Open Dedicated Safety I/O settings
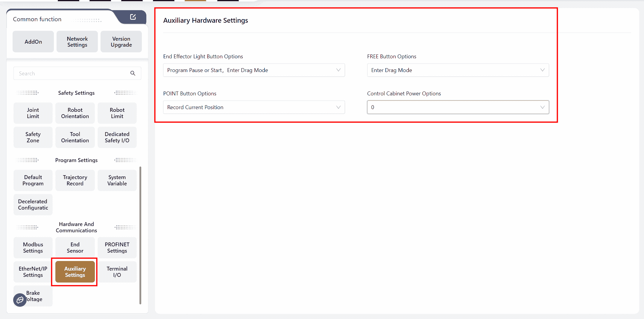The width and height of the screenshot is (644, 319). pos(117,137)
